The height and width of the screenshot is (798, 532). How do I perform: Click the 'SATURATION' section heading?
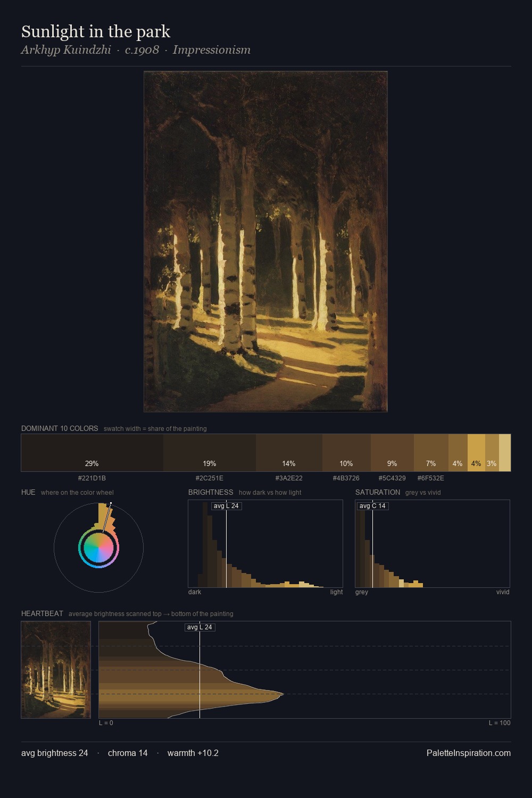[378, 492]
